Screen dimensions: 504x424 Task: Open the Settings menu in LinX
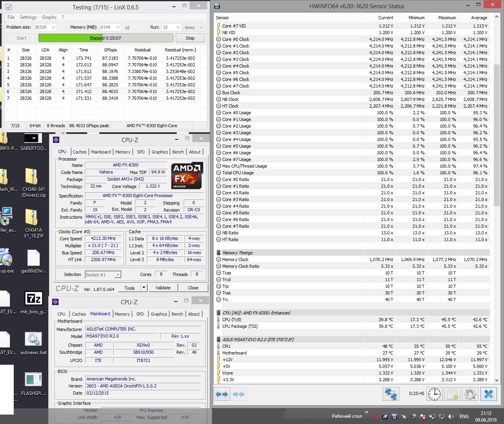28,17
